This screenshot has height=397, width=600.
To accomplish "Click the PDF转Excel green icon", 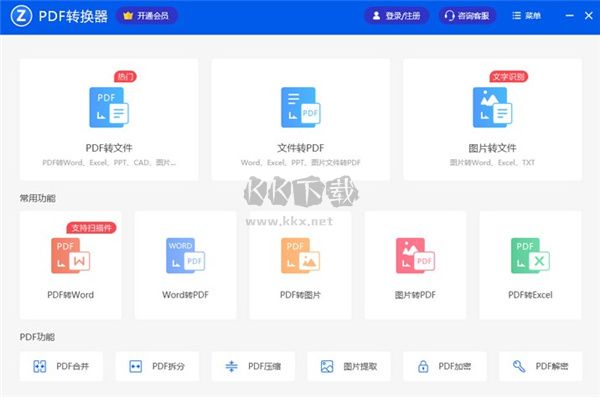I will point(530,256).
